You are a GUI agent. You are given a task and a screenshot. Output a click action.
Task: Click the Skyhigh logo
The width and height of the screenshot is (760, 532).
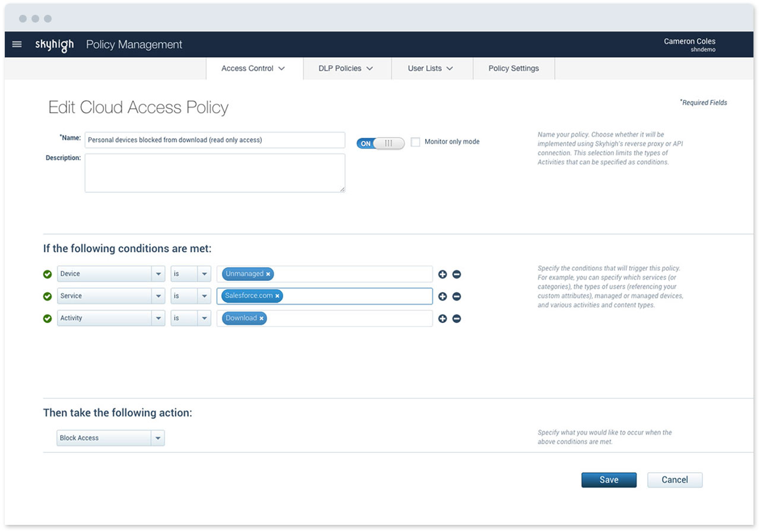(x=54, y=45)
